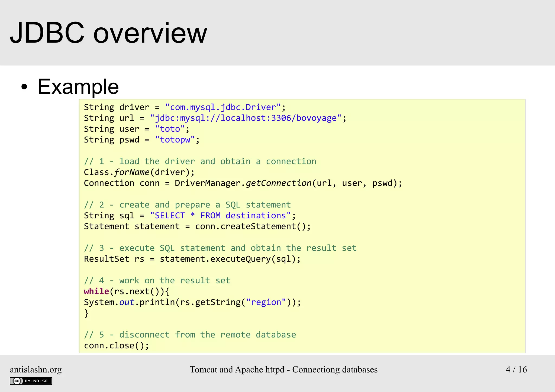The image size is (555, 392).
Task: Click comment '// 1 - load the driver and obtain a connection'
Action: tap(200, 161)
